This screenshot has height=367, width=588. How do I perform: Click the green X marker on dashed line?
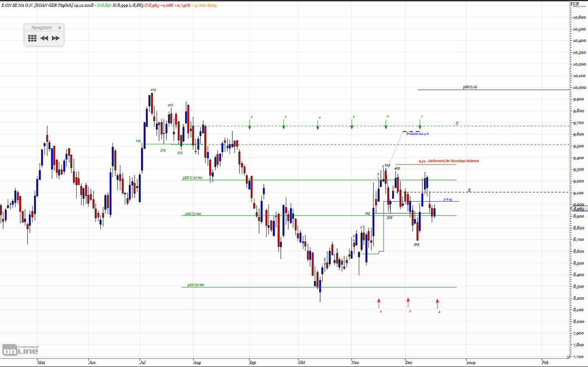(x=457, y=123)
